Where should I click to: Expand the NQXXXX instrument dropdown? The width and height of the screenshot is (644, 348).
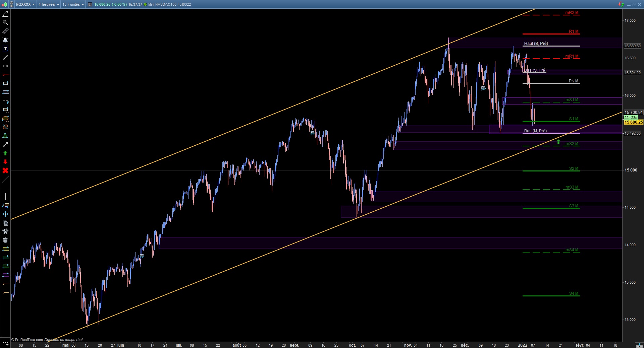click(x=25, y=4)
